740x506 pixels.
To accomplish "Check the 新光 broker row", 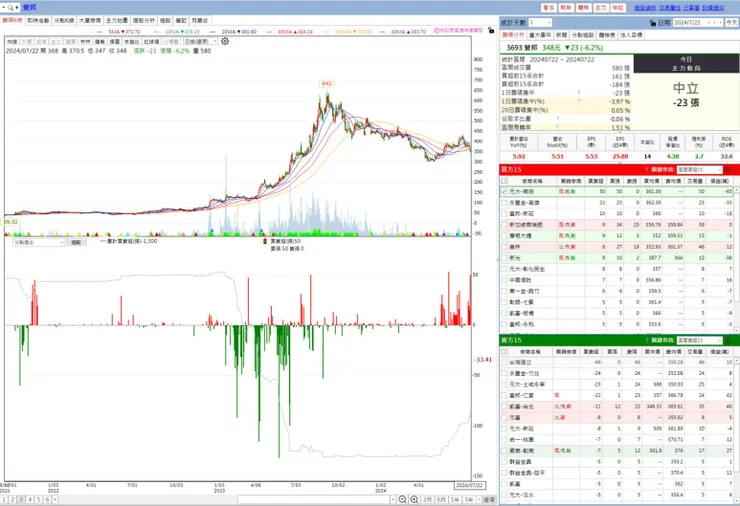I will coord(505,258).
